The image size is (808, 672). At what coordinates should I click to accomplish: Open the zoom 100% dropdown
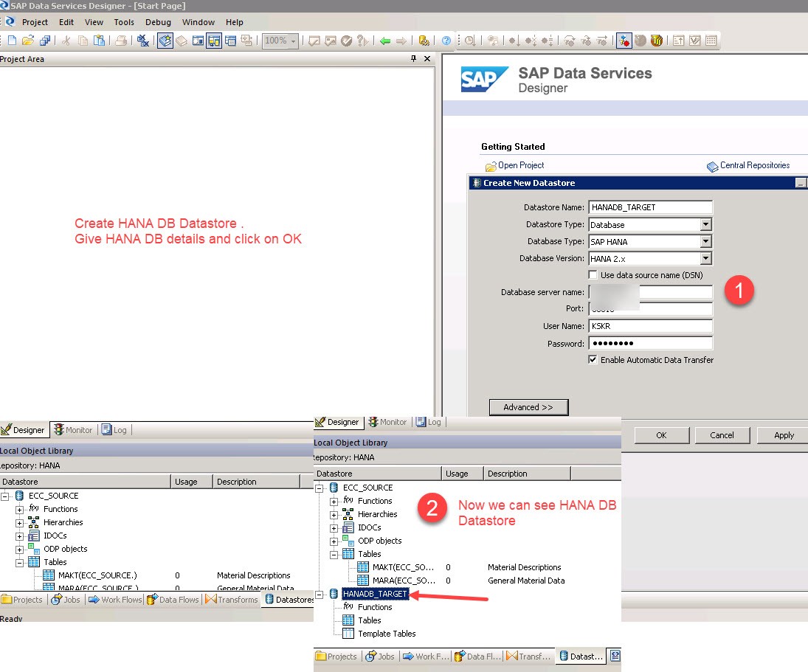click(x=293, y=41)
